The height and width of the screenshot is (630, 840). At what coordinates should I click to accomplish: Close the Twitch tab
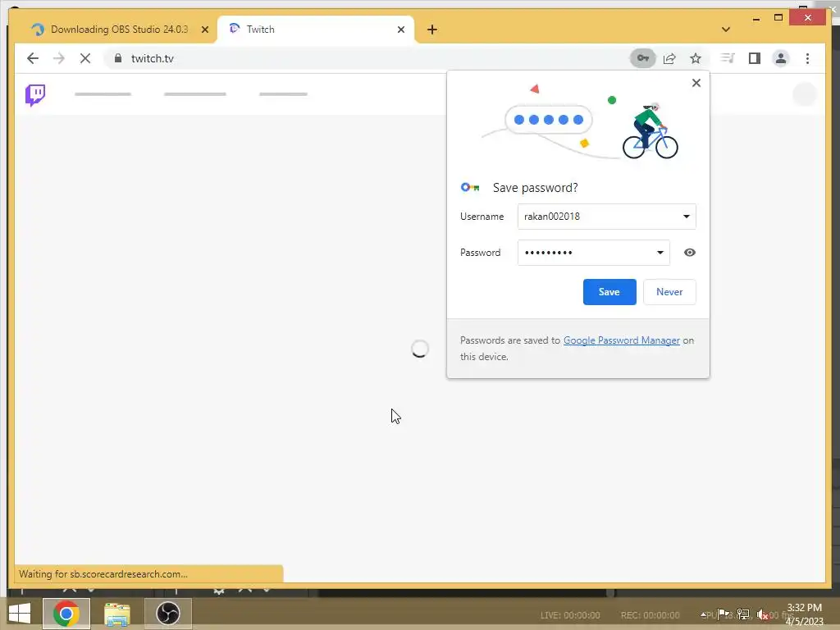(400, 30)
